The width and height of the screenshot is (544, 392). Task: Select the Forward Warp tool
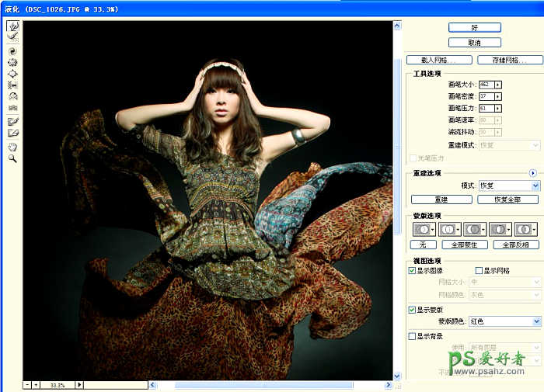(12, 26)
